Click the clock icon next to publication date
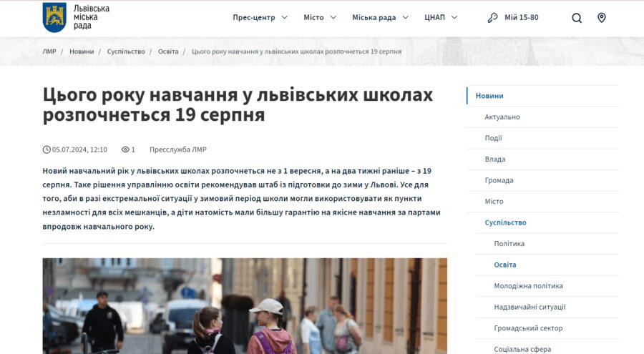 coord(47,149)
